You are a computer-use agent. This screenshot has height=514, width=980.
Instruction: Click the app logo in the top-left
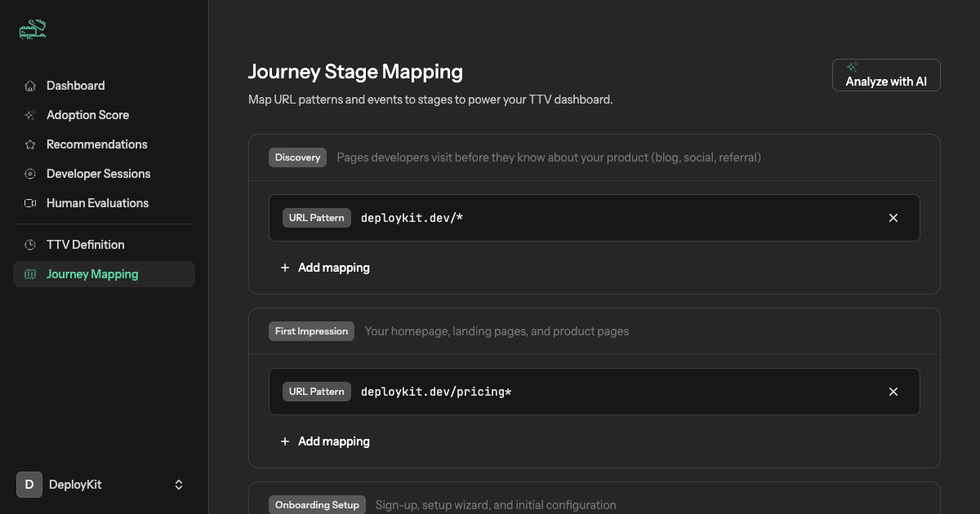32,29
